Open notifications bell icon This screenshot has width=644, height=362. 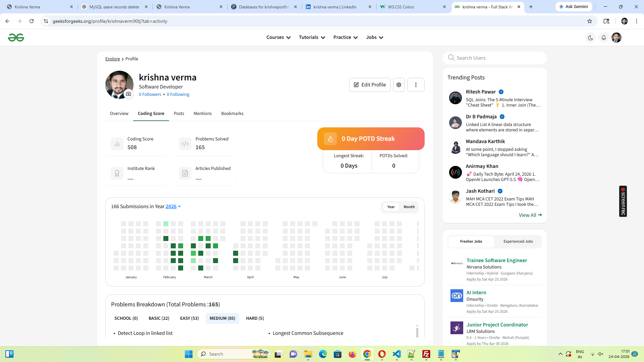click(604, 38)
